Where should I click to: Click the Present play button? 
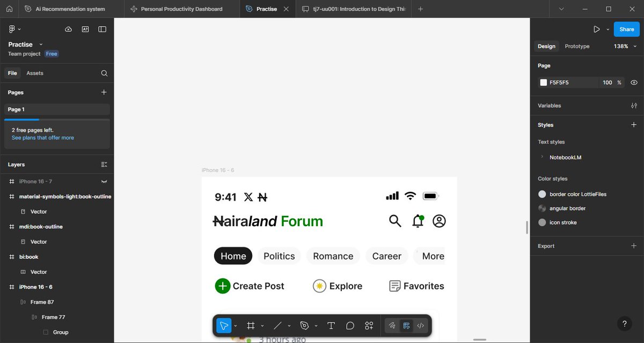point(596,29)
